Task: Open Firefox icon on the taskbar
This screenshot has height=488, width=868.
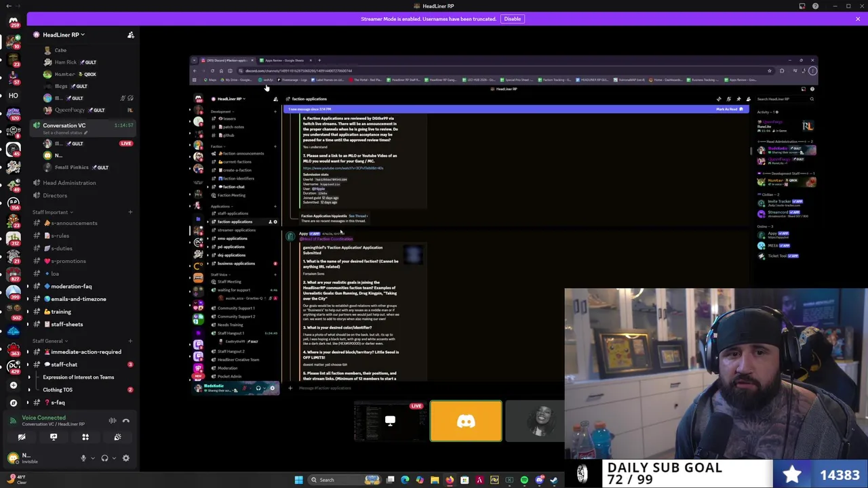Action: (x=450, y=480)
